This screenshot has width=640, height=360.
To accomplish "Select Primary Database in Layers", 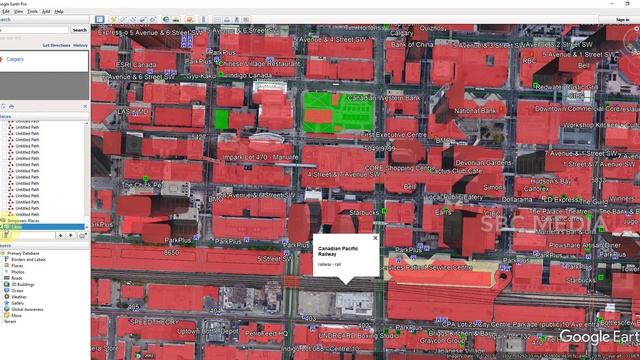I will coord(23,253).
